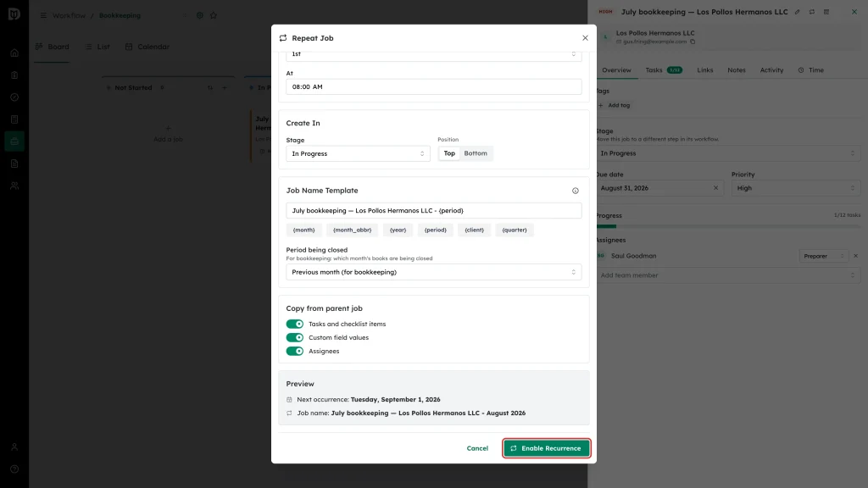Open the contacts people sidebar icon
The width and height of the screenshot is (868, 488).
point(14,186)
